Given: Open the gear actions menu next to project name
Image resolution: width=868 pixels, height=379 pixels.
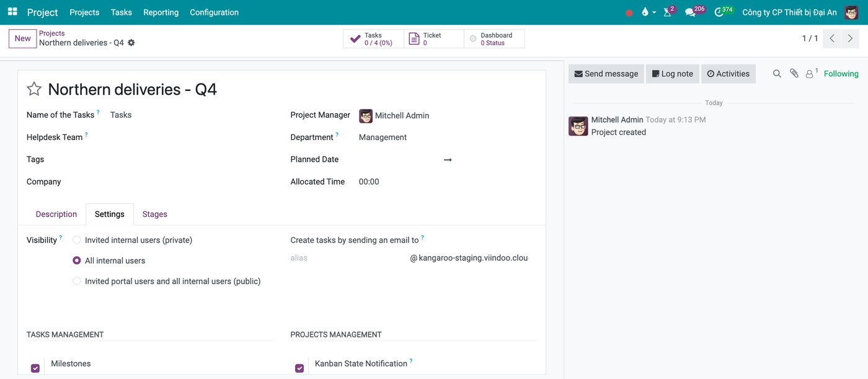Looking at the screenshot, I should (131, 43).
